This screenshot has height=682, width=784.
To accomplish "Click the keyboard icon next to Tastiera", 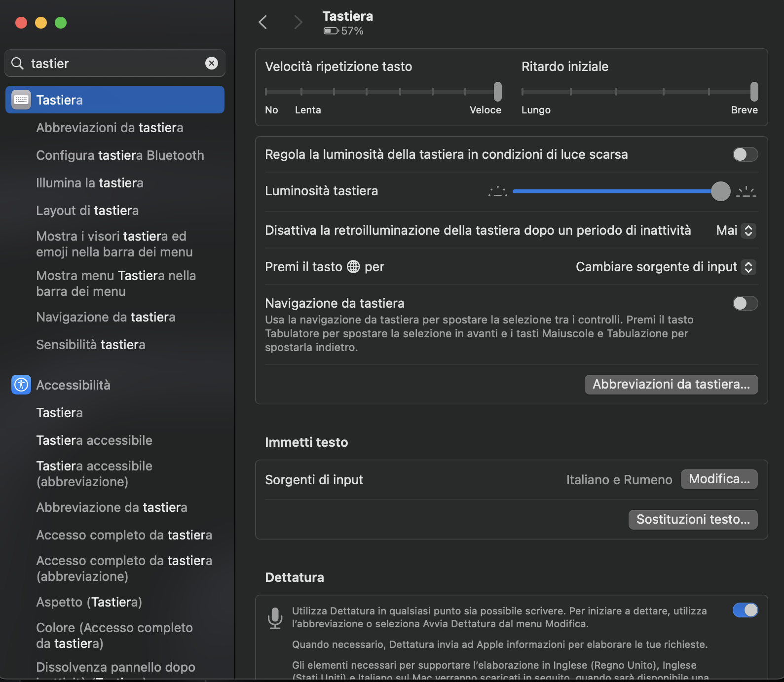I will pos(21,100).
